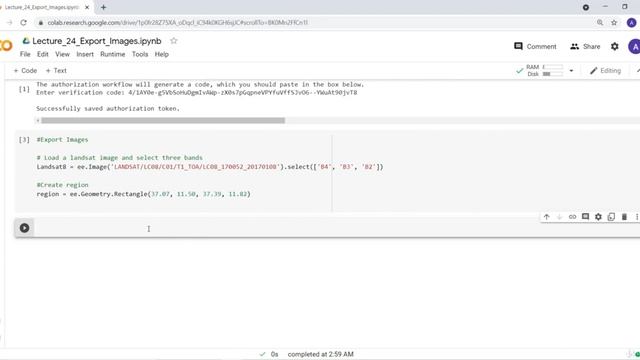Mirror cell in tab icon
Image resolution: width=640 pixels, height=360 pixels.
(x=611, y=217)
